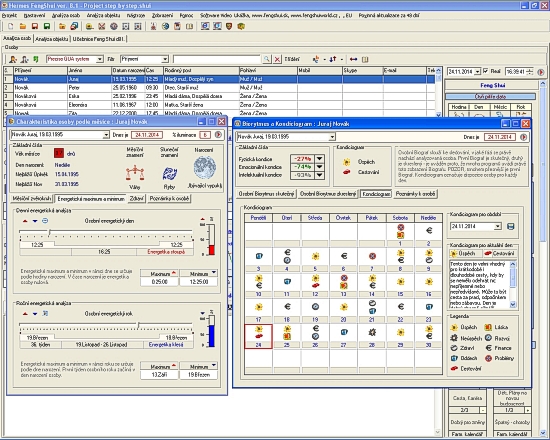Click the search text field in Osoby toolbar
The image size is (550, 440).
point(217,59)
